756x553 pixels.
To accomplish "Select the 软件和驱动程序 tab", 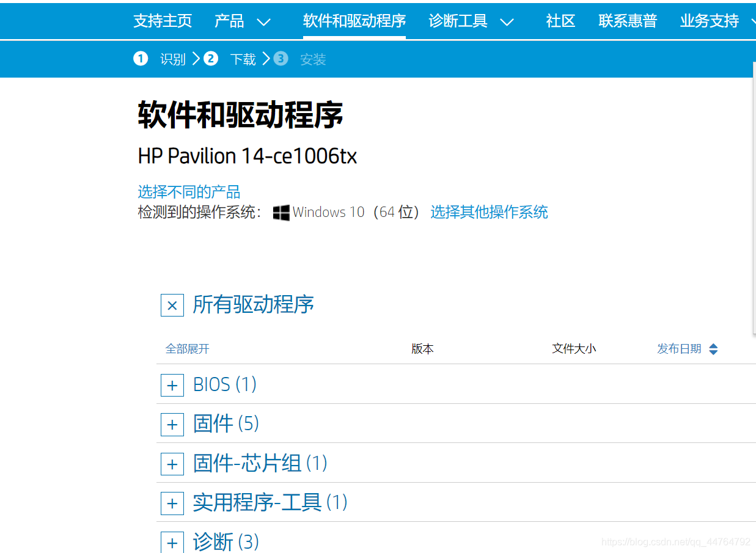I will [354, 21].
